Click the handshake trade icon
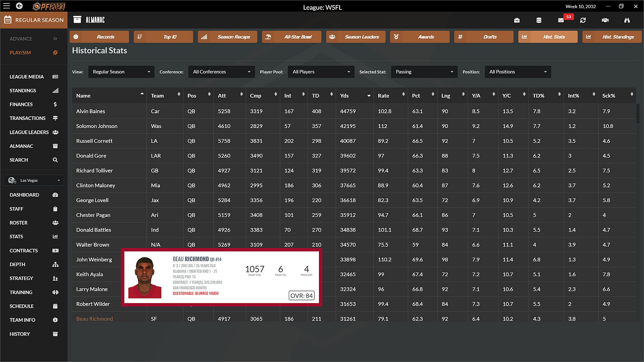Screen dimensions: 644x362 pos(605,20)
